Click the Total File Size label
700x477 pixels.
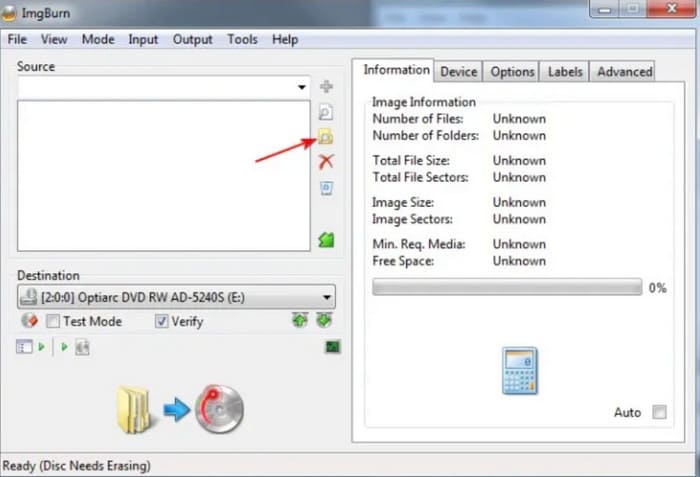[411, 160]
